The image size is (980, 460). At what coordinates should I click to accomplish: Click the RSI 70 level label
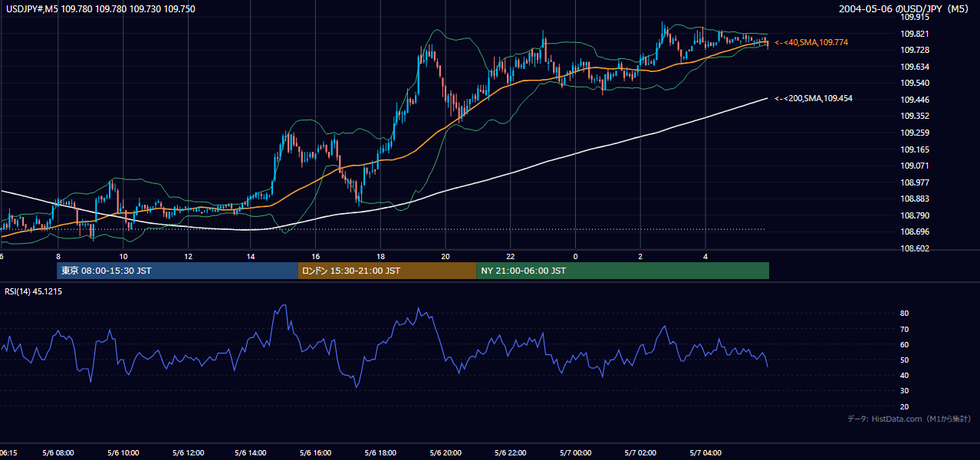coord(905,329)
